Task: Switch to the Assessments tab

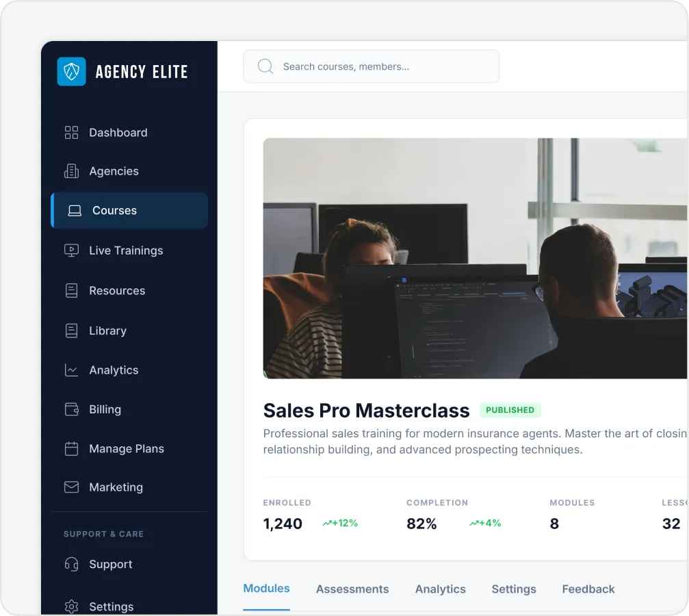Action: point(352,589)
